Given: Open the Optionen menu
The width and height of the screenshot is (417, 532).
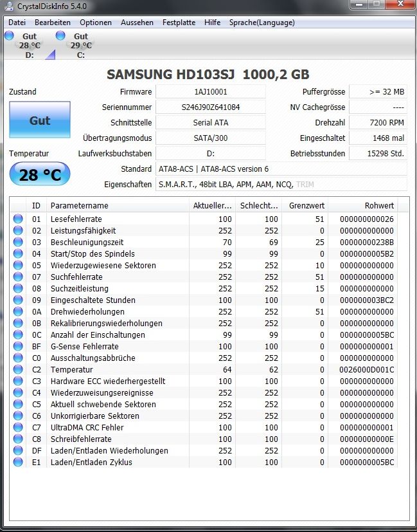Looking at the screenshot, I should 96,23.
